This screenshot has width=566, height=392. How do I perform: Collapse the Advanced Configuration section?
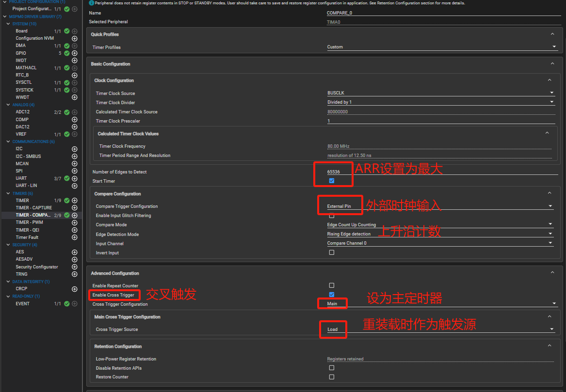(x=552, y=273)
